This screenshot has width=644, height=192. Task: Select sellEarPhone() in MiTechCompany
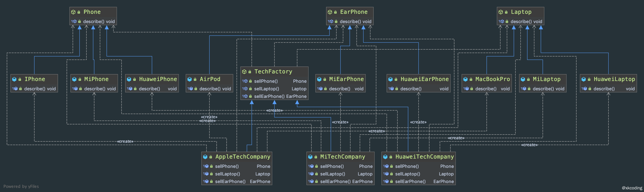point(335,181)
